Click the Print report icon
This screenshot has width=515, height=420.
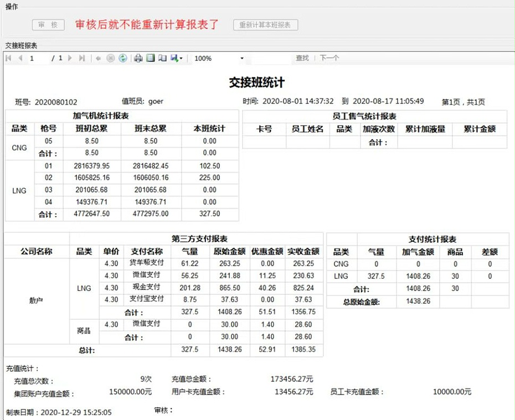click(x=138, y=58)
